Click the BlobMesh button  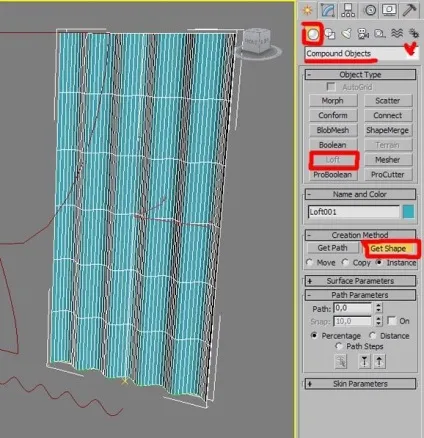(x=333, y=130)
